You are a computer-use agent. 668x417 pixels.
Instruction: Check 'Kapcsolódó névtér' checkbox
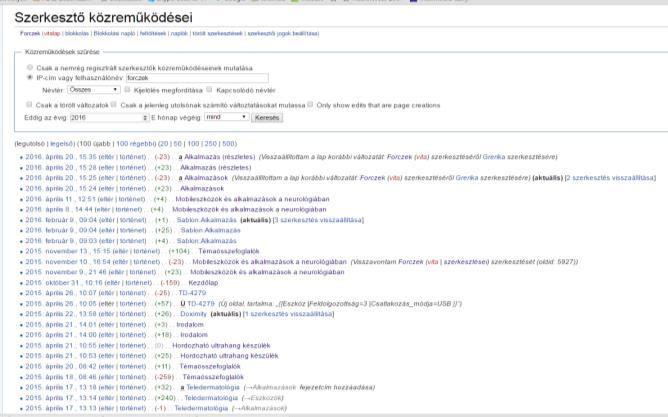pyautogui.click(x=209, y=89)
